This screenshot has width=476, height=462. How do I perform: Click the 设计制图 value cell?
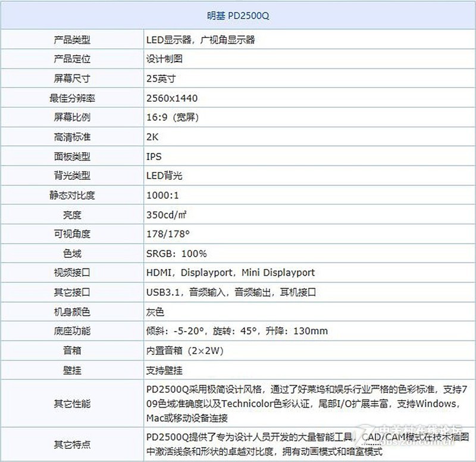click(162, 59)
